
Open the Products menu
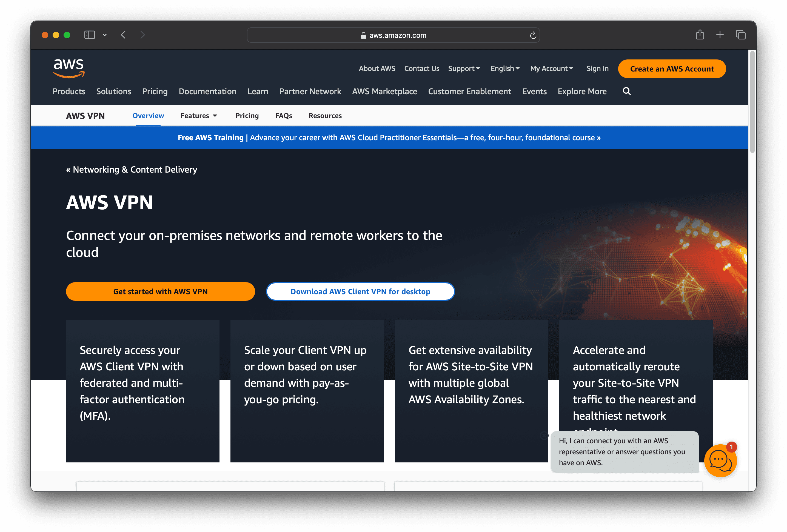[69, 91]
